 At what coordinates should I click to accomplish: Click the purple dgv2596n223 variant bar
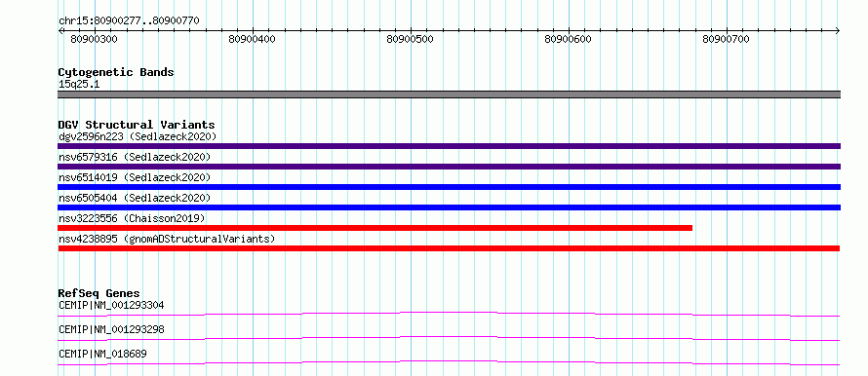[449, 146]
